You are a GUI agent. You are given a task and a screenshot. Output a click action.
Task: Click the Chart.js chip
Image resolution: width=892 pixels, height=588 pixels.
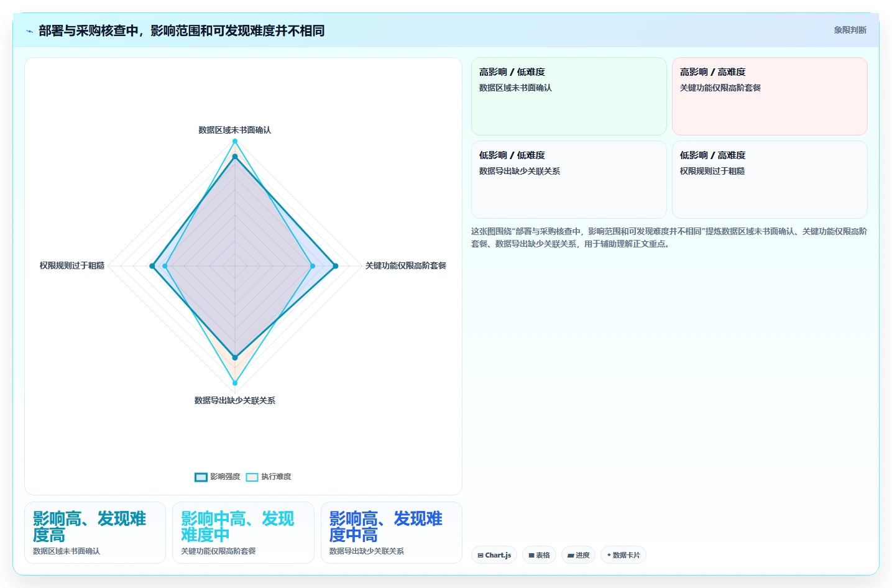(x=494, y=555)
